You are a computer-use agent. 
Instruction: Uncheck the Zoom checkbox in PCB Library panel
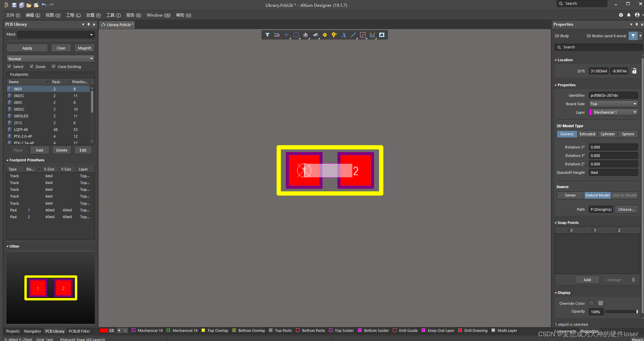click(x=32, y=66)
